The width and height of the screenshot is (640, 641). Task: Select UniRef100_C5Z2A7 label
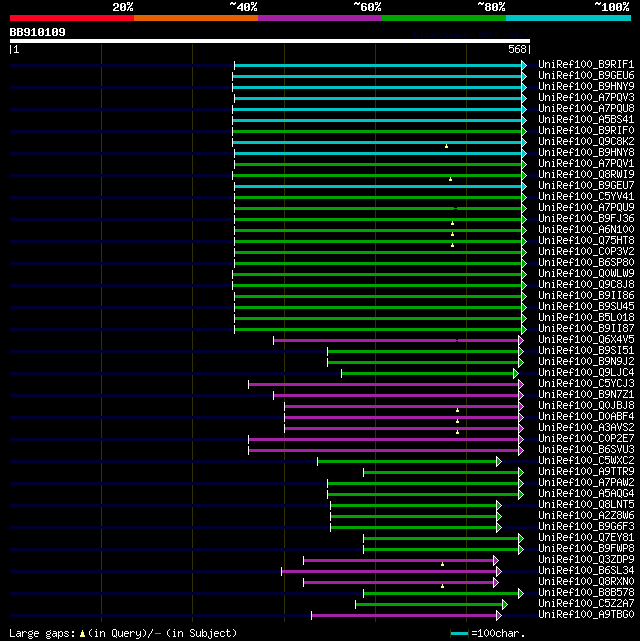pos(586,603)
